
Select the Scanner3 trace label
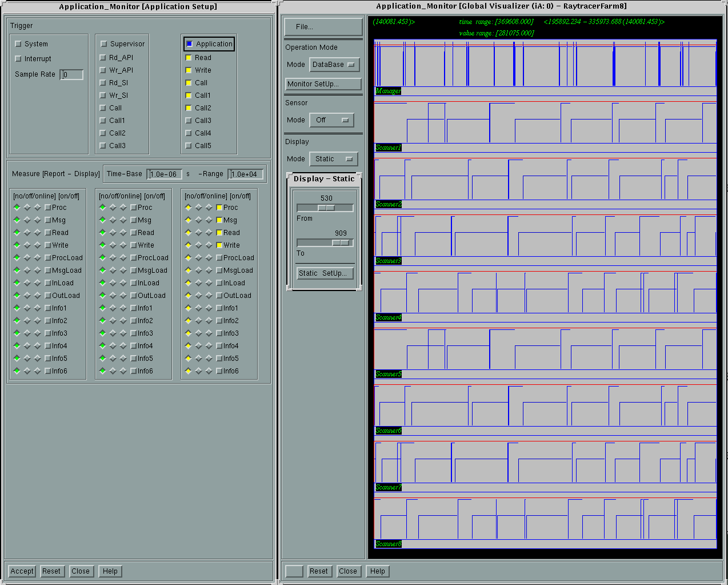(389, 261)
